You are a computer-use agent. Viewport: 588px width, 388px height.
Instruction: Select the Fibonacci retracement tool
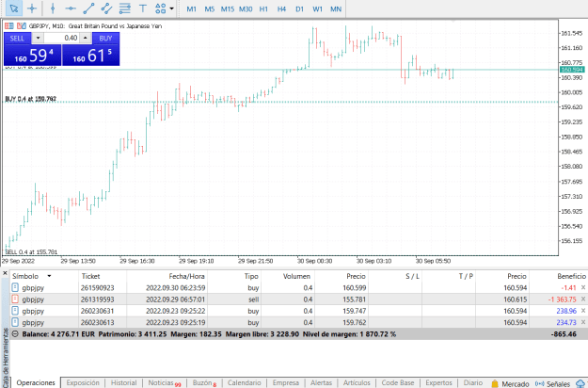click(124, 8)
